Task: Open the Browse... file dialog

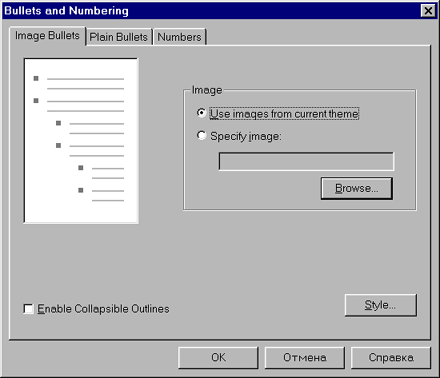Action: 357,188
